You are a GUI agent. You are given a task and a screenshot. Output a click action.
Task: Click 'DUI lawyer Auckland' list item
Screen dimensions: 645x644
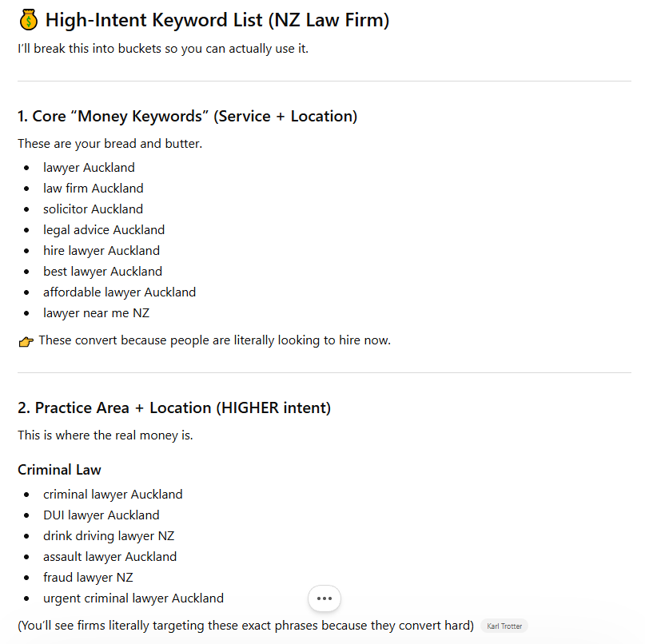(x=102, y=515)
